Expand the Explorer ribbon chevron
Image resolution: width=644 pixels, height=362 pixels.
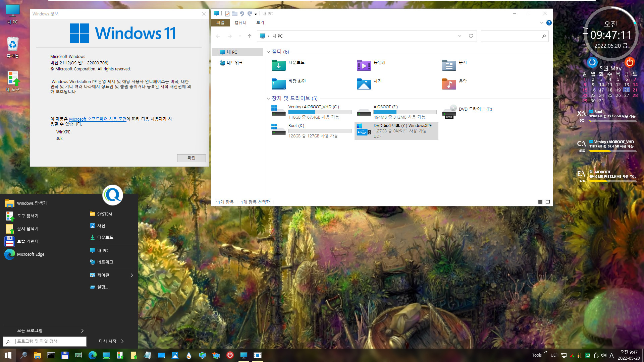pos(541,23)
